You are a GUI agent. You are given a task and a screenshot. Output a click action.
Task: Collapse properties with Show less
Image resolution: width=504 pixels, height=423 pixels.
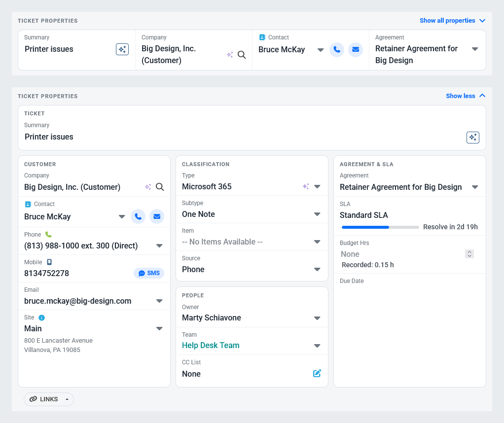click(x=466, y=96)
